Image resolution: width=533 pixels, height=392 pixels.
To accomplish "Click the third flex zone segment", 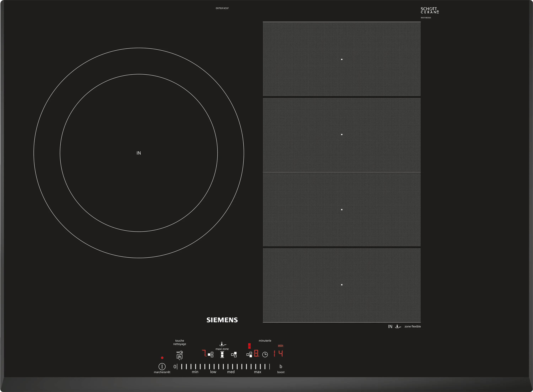I will pyautogui.click(x=342, y=209).
